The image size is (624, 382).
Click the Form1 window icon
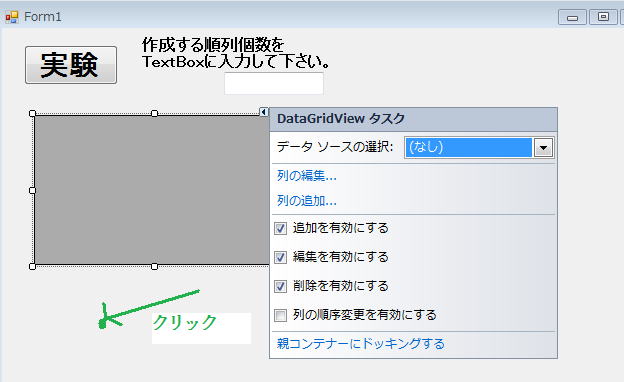point(12,17)
